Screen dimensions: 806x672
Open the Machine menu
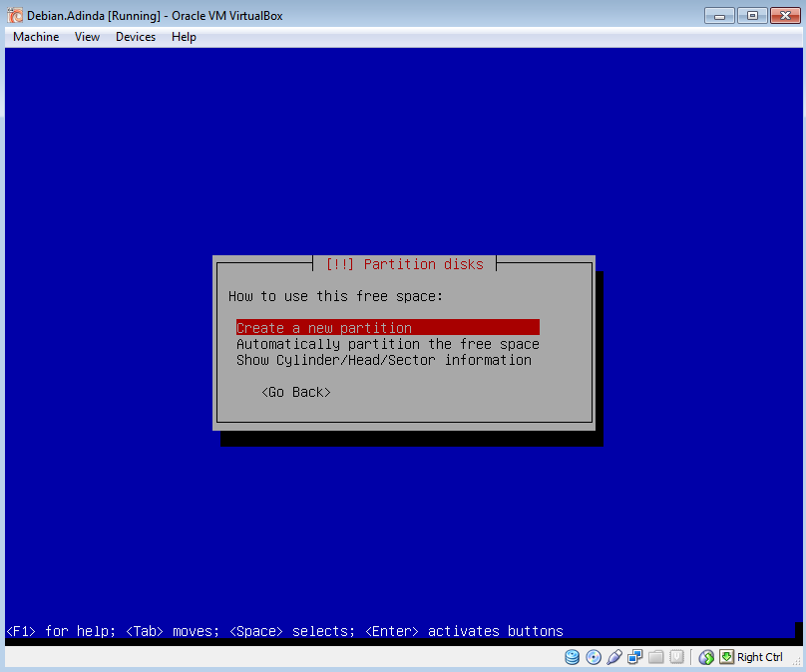click(36, 37)
